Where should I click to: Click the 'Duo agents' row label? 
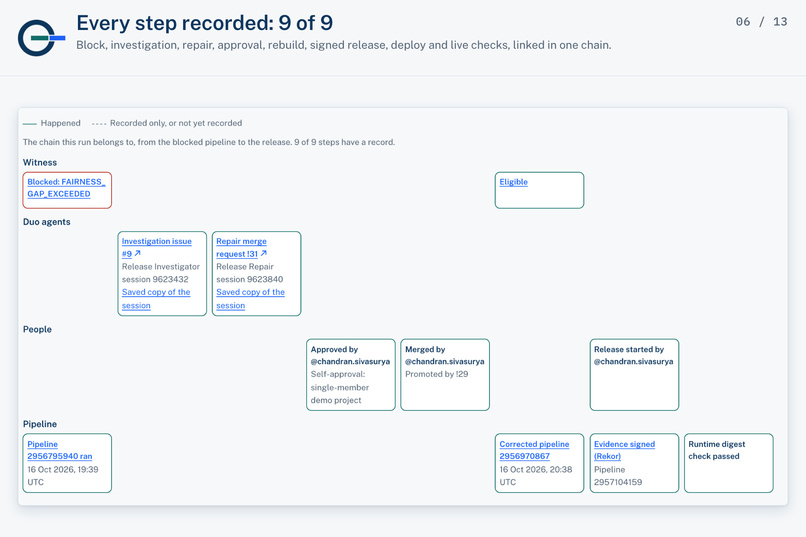coord(46,222)
